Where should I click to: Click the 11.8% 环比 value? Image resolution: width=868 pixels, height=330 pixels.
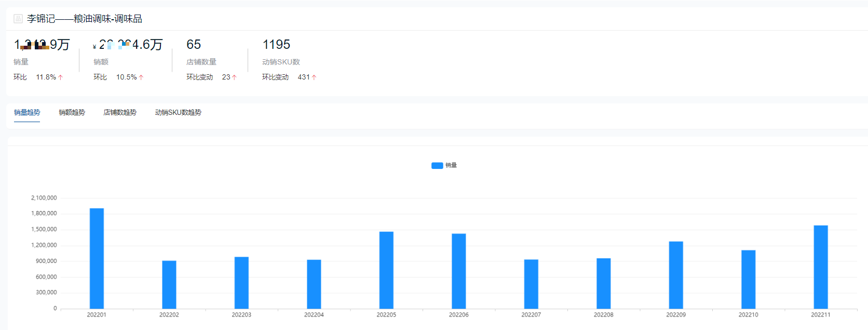click(46, 77)
